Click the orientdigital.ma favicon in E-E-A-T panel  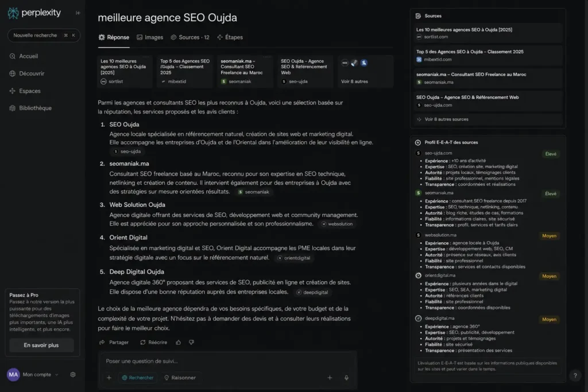419,275
